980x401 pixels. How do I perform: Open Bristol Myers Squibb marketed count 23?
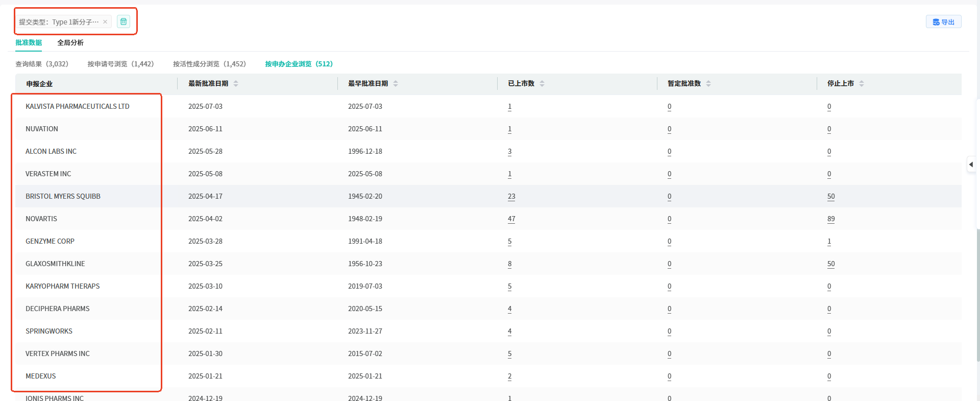(x=511, y=197)
